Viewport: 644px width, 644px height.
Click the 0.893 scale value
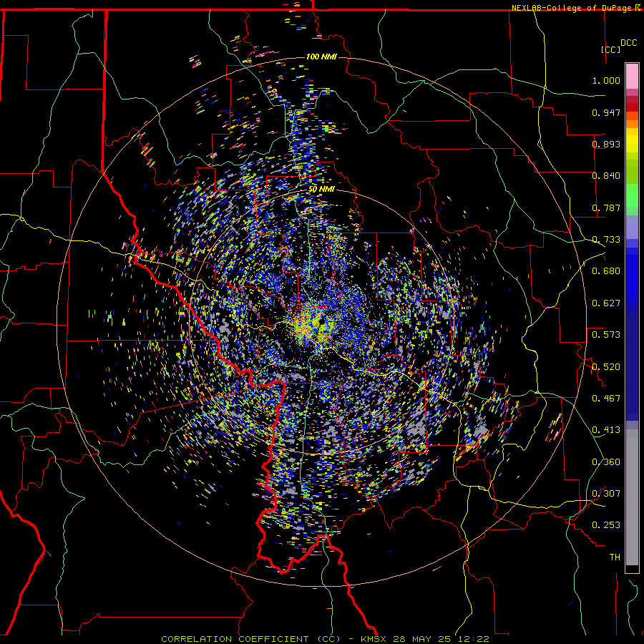pyautogui.click(x=606, y=144)
